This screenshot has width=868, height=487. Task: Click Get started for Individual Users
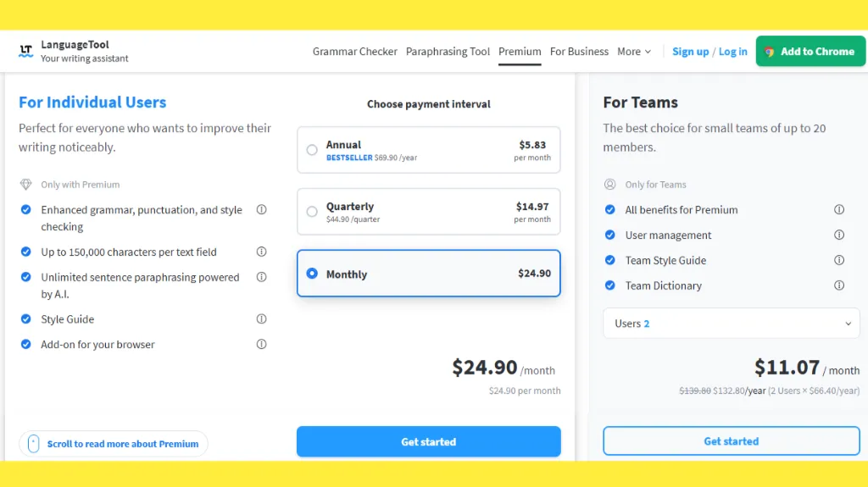tap(428, 442)
